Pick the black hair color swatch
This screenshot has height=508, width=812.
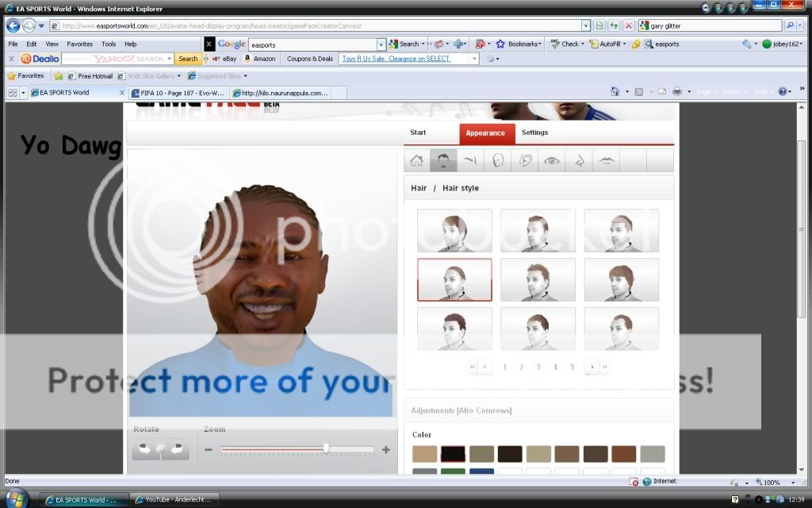(x=453, y=454)
